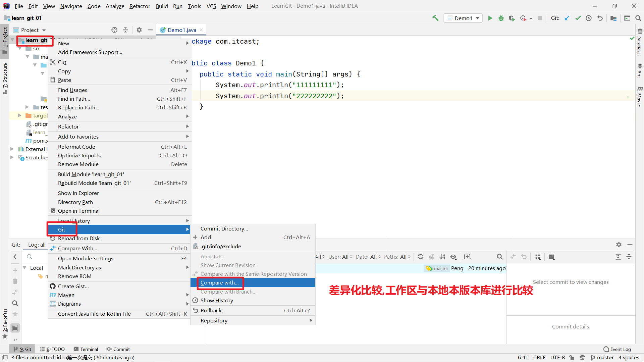The image size is (644, 362).
Task: Open the Terminal tool window tab
Action: 86,349
